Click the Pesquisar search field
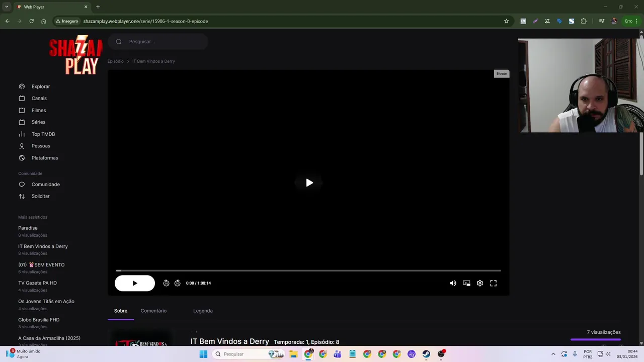This screenshot has width=644, height=362. point(158,42)
